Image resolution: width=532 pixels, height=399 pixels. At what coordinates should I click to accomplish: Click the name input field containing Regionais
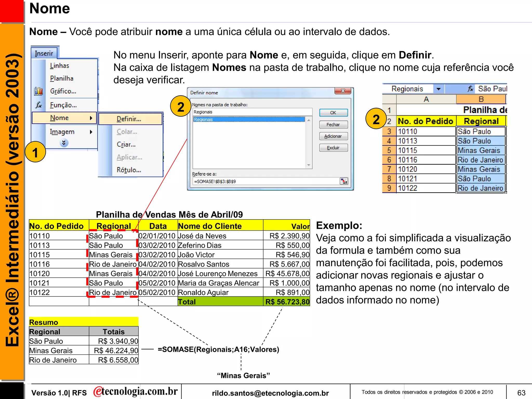pos(252,112)
